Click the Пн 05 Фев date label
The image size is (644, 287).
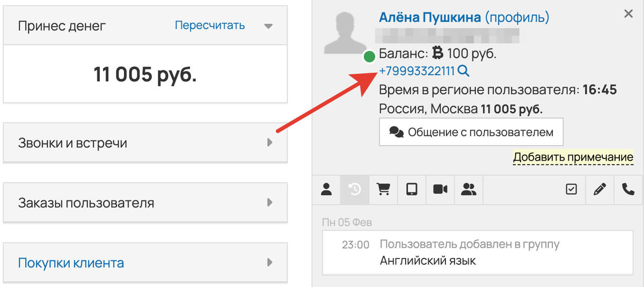coord(347,222)
